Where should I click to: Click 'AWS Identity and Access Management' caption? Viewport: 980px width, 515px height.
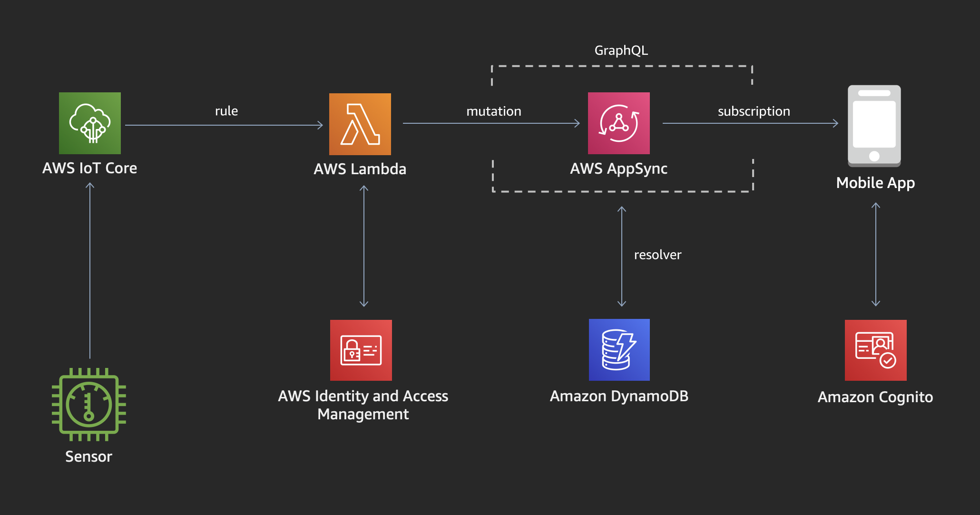point(363,405)
